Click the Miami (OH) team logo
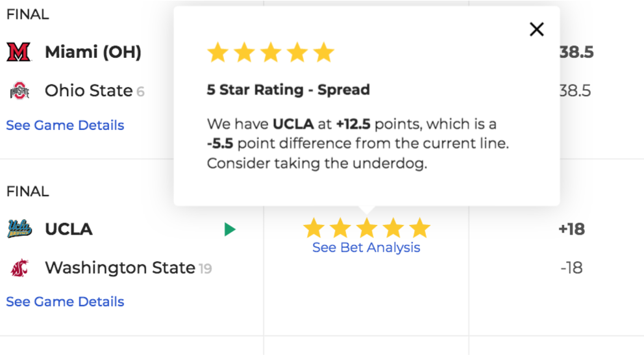Screen dimensions: 644x364 pos(19,52)
